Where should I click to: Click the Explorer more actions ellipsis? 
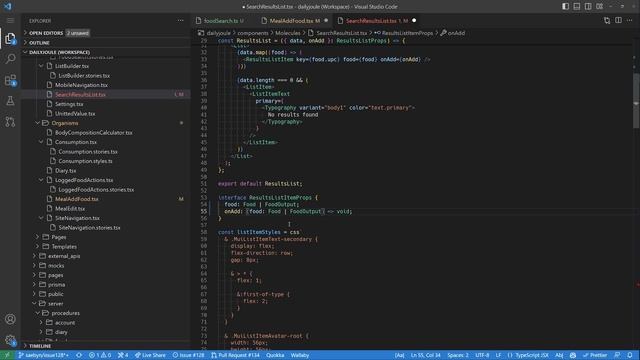click(x=180, y=20)
